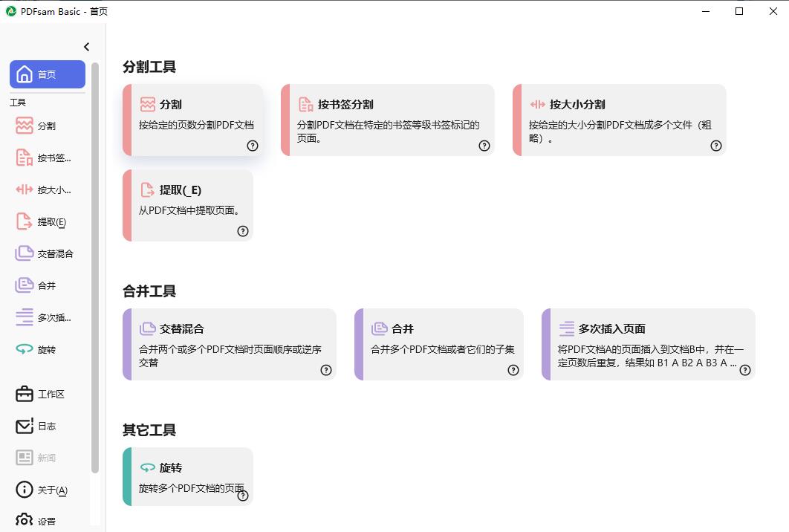Click the help icon on the 分割 card

tap(253, 146)
